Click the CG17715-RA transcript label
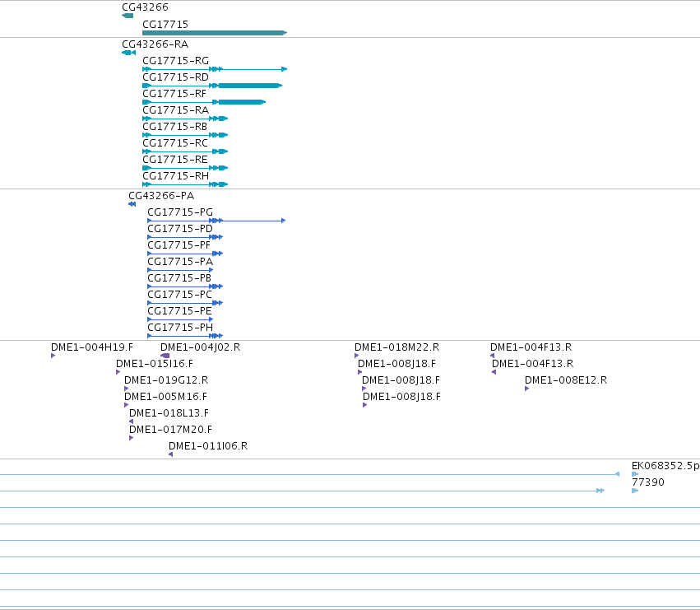 point(175,110)
